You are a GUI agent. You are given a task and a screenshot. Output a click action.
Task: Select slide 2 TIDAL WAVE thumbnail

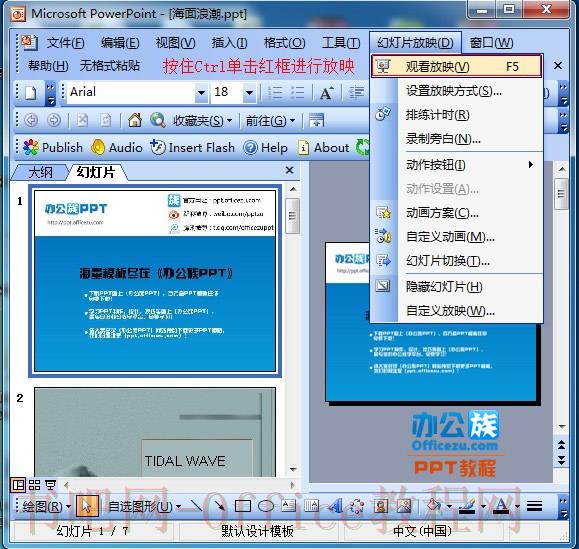click(x=155, y=432)
